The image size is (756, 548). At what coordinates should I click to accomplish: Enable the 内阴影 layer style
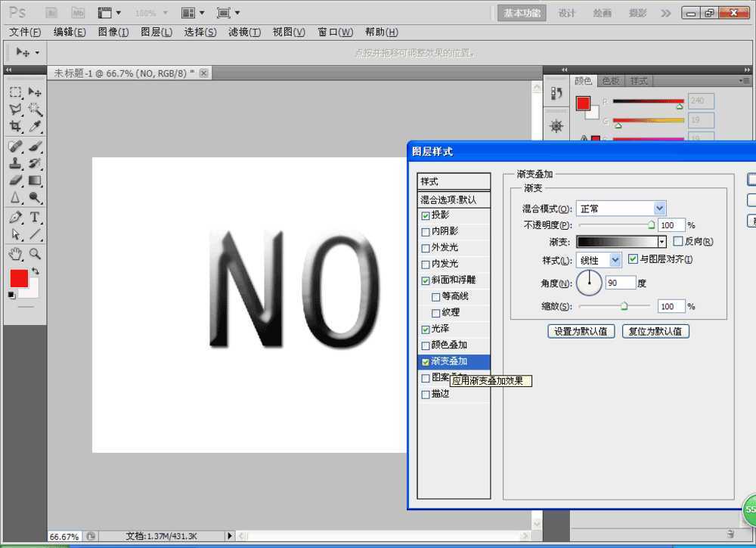426,231
